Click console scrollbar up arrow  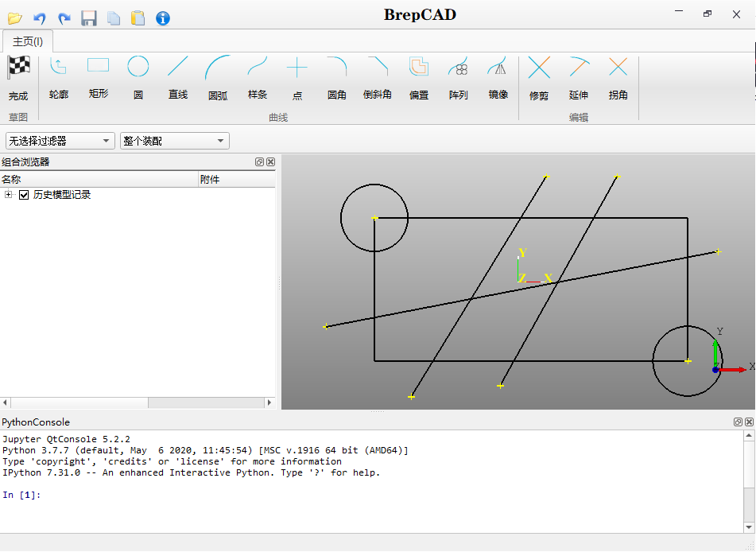click(x=749, y=436)
